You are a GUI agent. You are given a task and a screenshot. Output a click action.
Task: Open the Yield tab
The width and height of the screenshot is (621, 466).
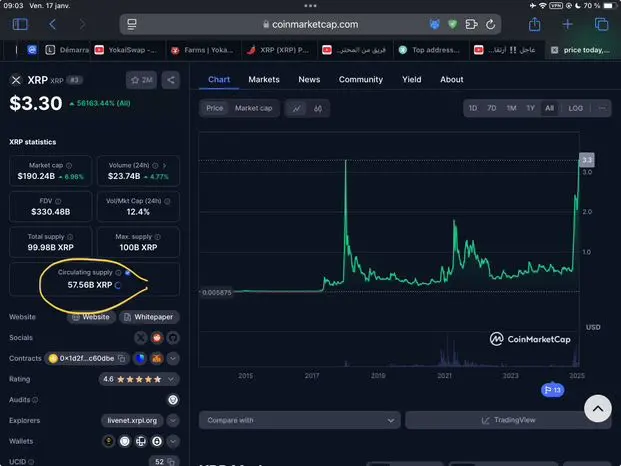pyautogui.click(x=411, y=80)
